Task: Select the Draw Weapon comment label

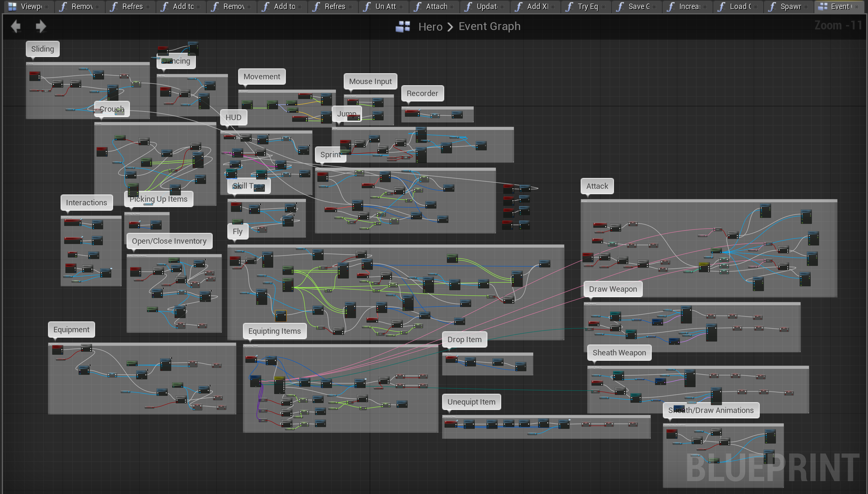Action: (x=613, y=289)
